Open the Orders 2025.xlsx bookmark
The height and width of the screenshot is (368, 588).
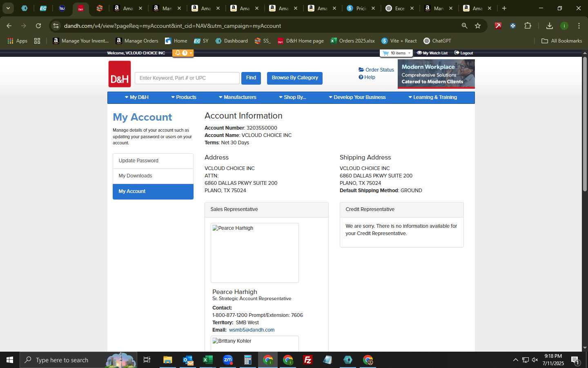(353, 41)
